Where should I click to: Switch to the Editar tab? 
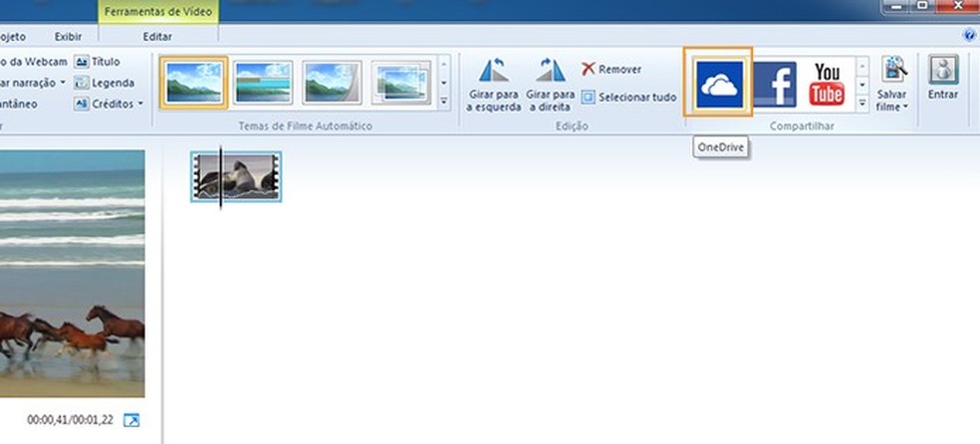point(157,37)
